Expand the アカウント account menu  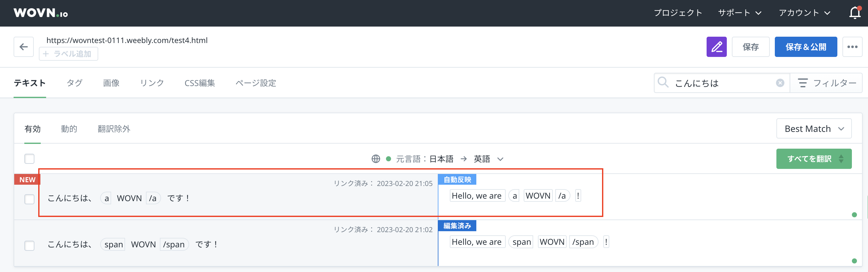click(804, 13)
